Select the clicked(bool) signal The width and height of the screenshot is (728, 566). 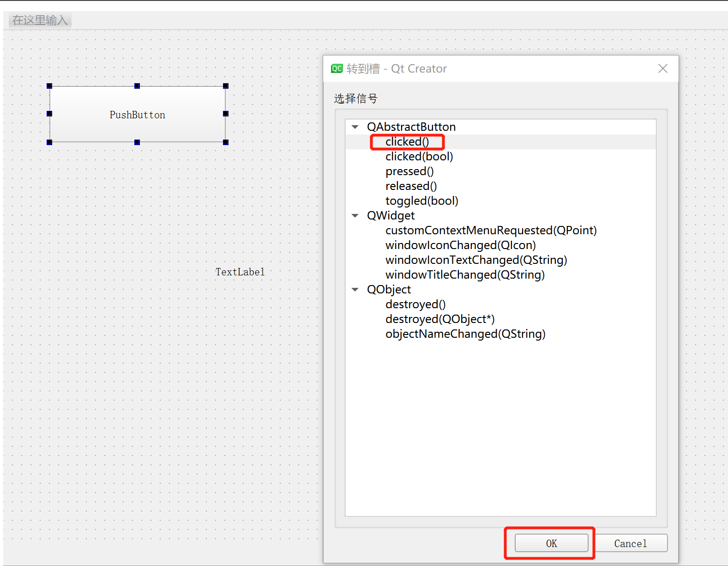pyautogui.click(x=419, y=157)
